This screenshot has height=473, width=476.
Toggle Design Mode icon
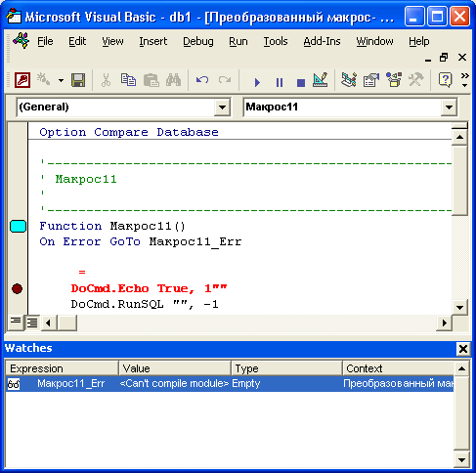pos(320,80)
